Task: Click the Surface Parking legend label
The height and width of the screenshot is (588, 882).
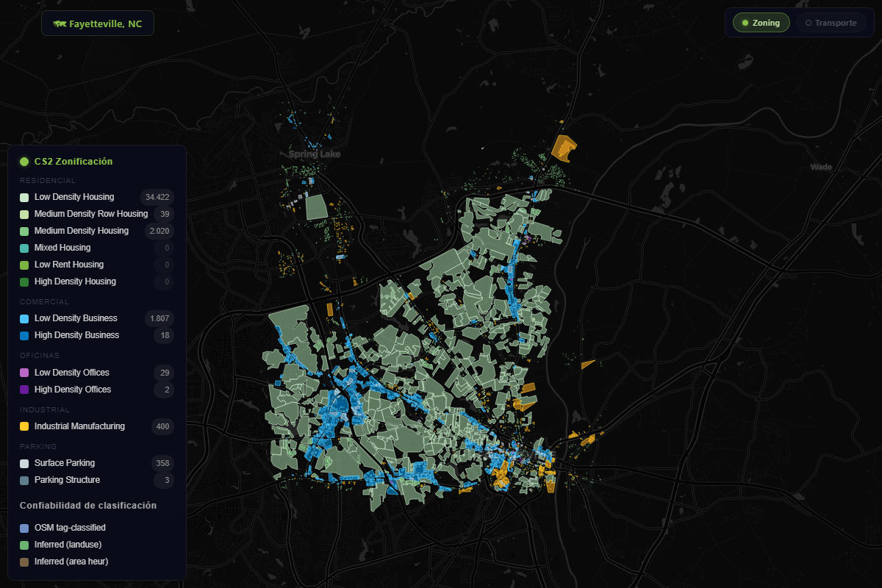Action: [65, 463]
